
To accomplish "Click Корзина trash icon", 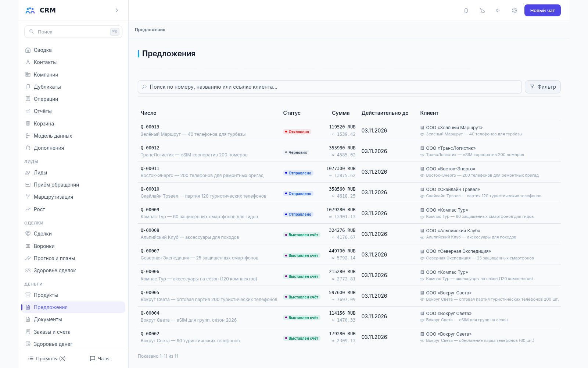I will point(28,123).
